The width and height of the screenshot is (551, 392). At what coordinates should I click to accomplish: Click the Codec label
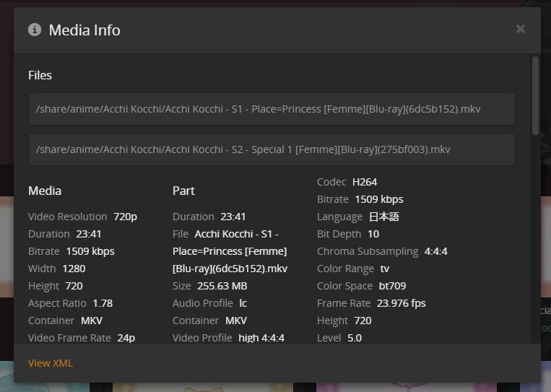[331, 182]
